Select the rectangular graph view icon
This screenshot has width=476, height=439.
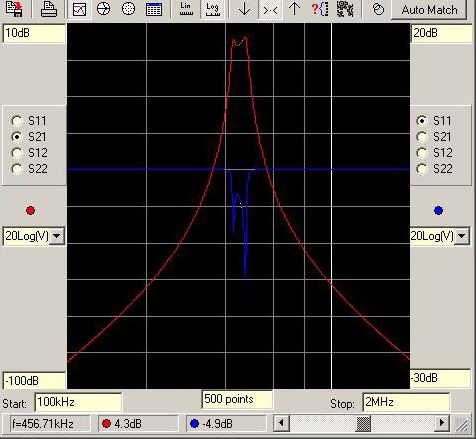[x=79, y=9]
